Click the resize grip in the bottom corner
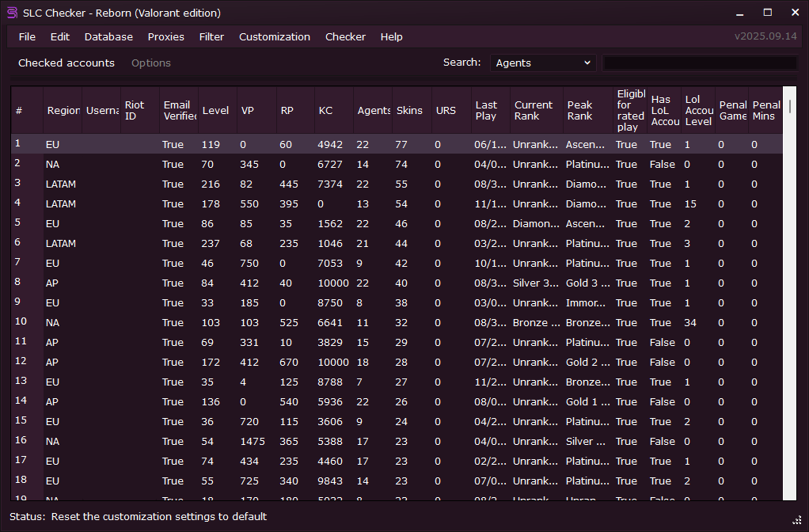809x532 pixels. 796,519
